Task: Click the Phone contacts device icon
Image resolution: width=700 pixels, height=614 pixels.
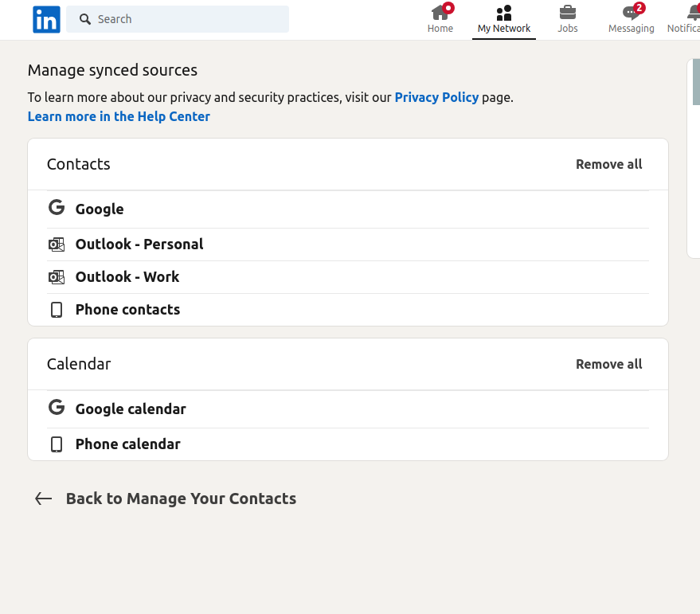Action: tap(57, 310)
